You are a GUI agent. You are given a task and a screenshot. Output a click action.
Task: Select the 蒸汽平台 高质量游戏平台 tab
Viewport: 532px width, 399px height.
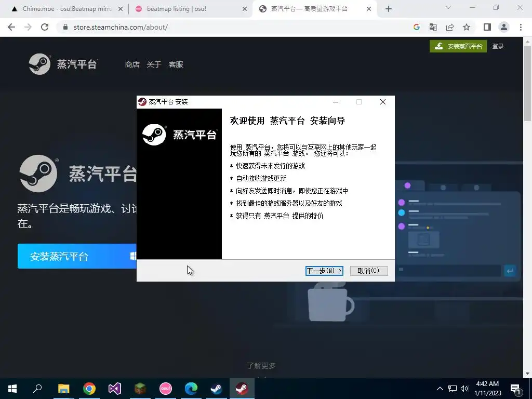point(309,9)
